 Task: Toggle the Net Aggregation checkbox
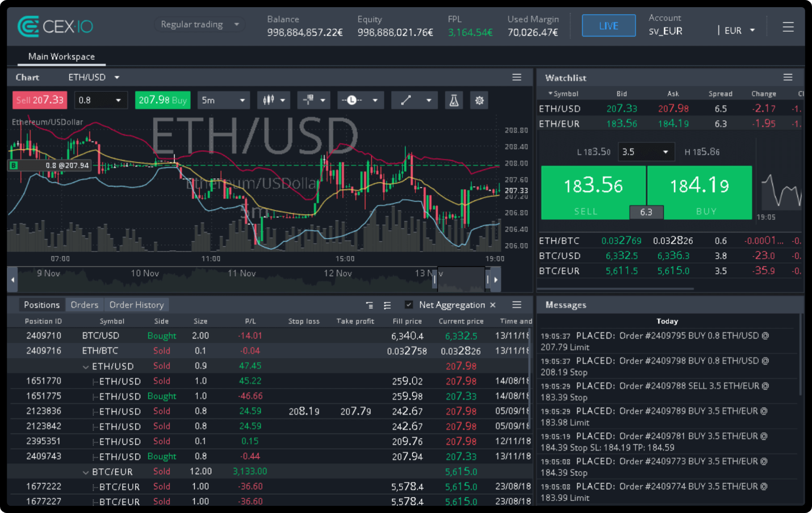(408, 305)
